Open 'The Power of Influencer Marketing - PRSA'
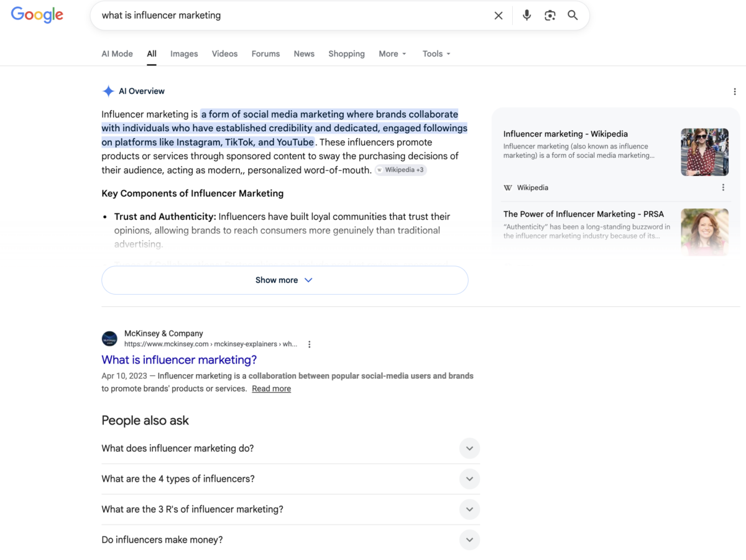746x560 pixels. [x=583, y=214]
